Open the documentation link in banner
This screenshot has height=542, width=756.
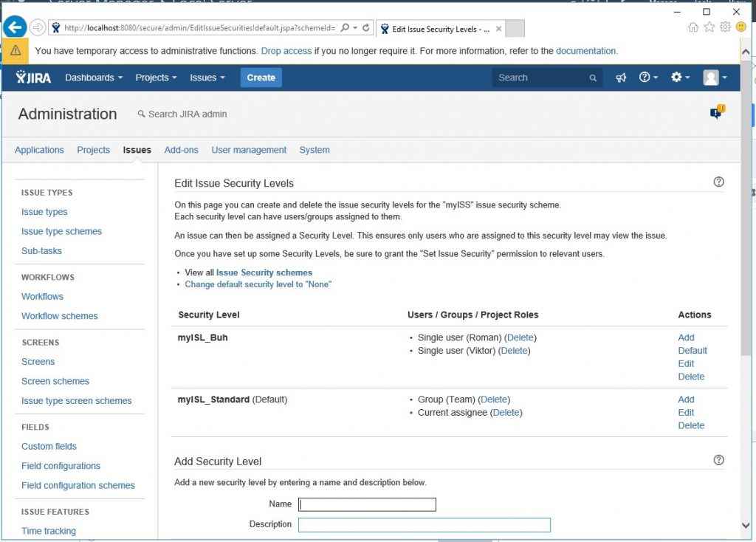[585, 51]
